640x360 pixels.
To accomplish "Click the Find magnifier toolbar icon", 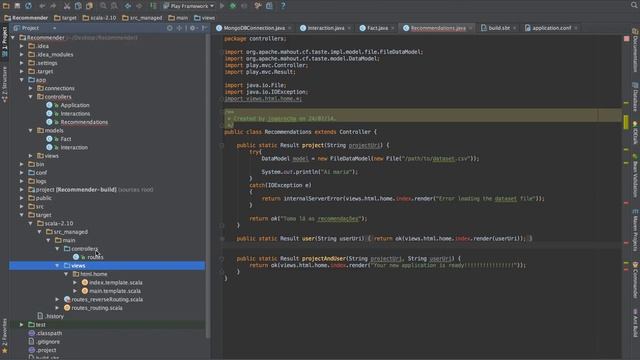I will tap(103, 6).
